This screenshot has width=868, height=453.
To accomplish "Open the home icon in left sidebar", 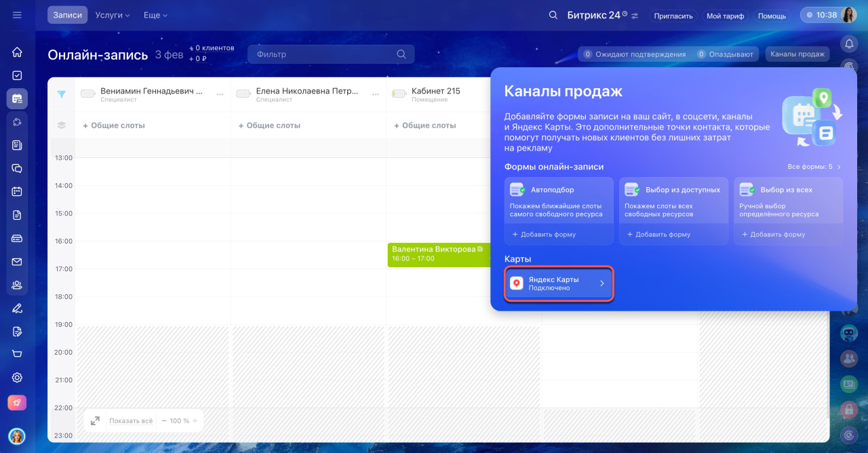I will [x=17, y=52].
